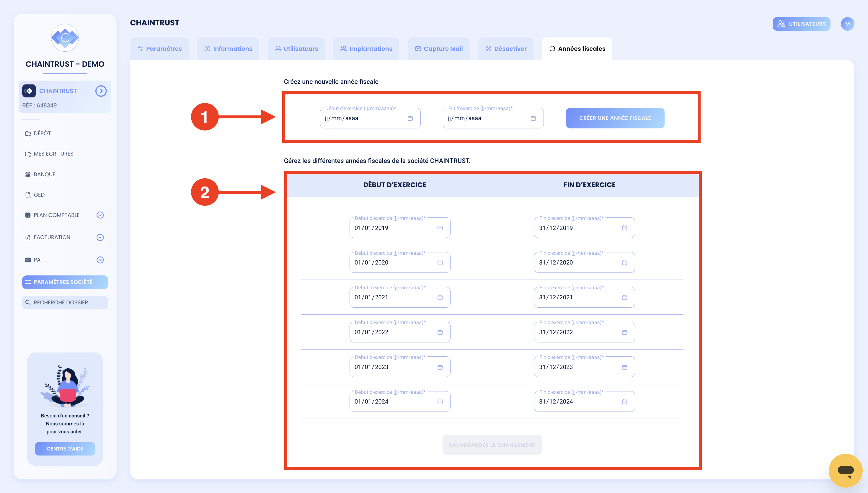
Task: Edit start date field 01/01/2021
Action: pyautogui.click(x=400, y=297)
